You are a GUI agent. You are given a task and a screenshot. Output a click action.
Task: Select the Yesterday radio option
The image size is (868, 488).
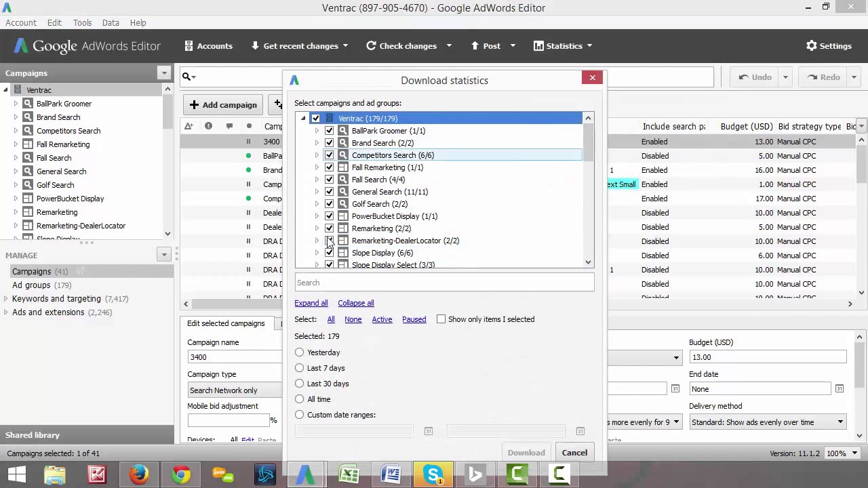point(300,352)
